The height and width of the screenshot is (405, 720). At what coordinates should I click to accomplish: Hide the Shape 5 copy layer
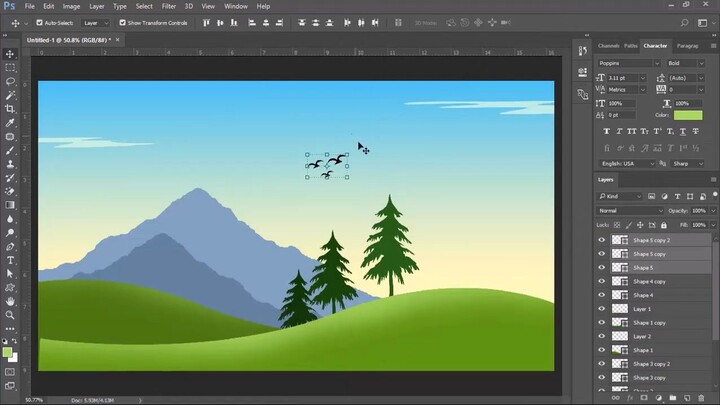point(602,253)
